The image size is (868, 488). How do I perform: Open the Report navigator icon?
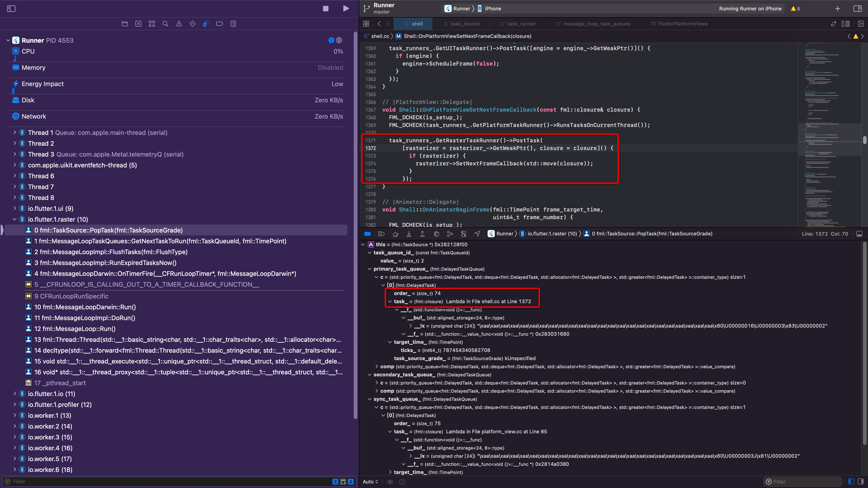233,23
